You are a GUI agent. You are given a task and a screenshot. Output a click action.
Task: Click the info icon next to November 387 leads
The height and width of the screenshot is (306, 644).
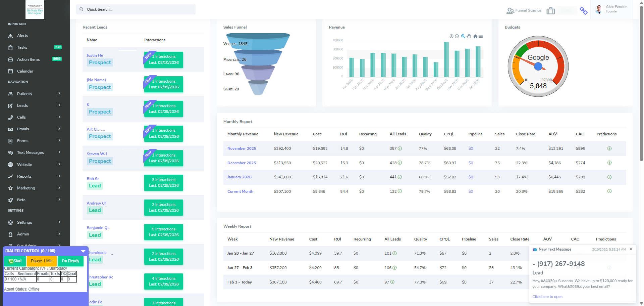click(400, 148)
